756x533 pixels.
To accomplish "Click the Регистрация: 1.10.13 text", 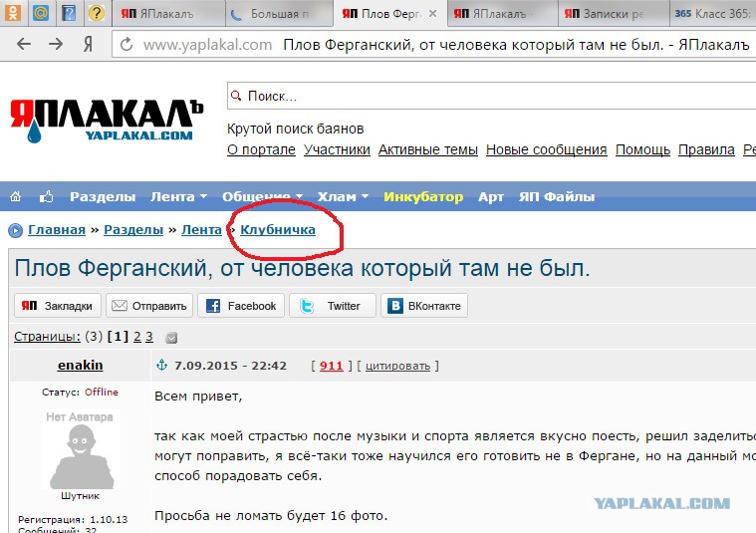I will (73, 519).
